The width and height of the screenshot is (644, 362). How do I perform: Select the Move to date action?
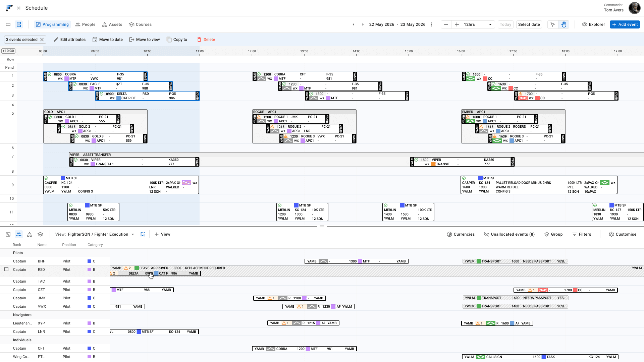click(107, 40)
